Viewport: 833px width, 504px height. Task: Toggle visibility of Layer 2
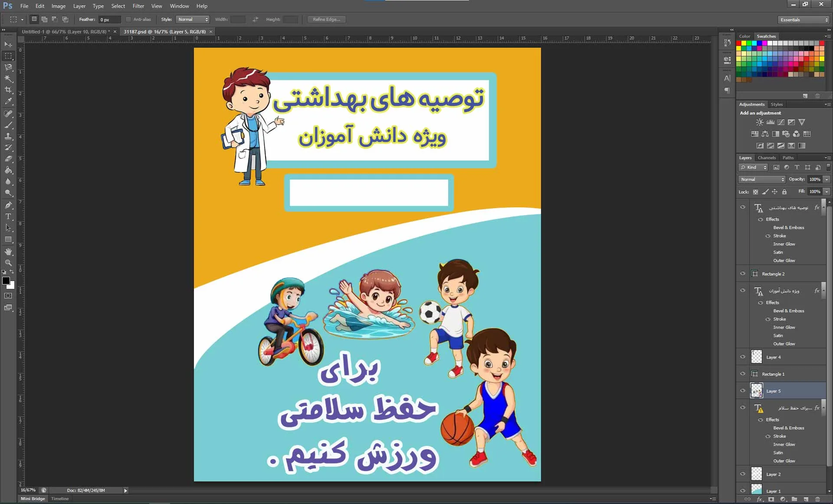coord(743,474)
